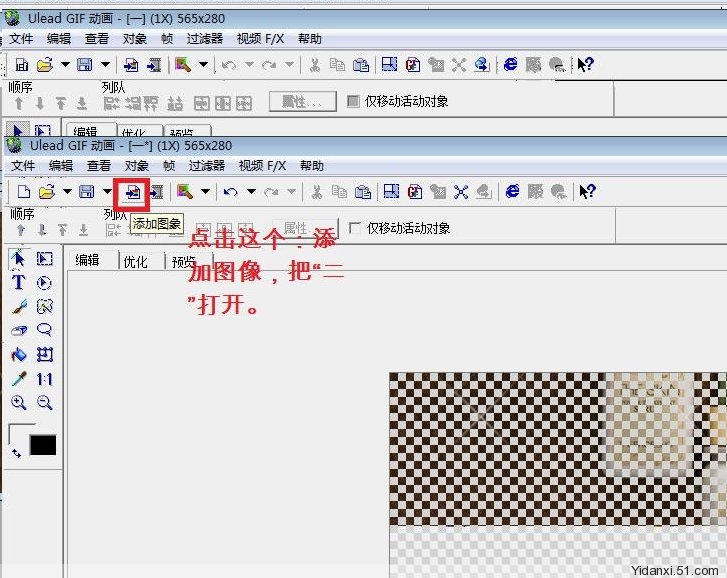This screenshot has width=727, height=578.
Task: Toggle move-active-objects-only checkbox in front window
Action: 355,228
